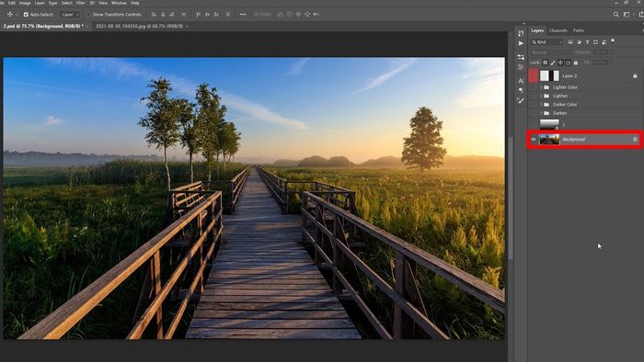Filter layers by shape layers icon
Viewport: 644px width, 362px height.
click(x=595, y=42)
